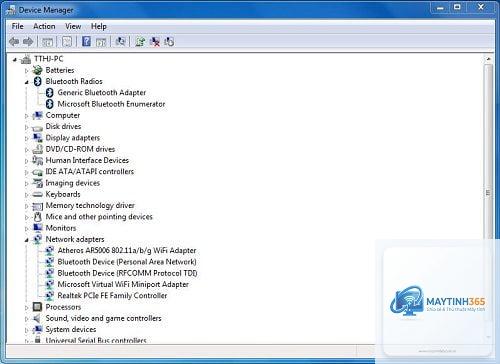The image size is (500, 364).
Task: Expand the Monitors node
Action: (27, 229)
